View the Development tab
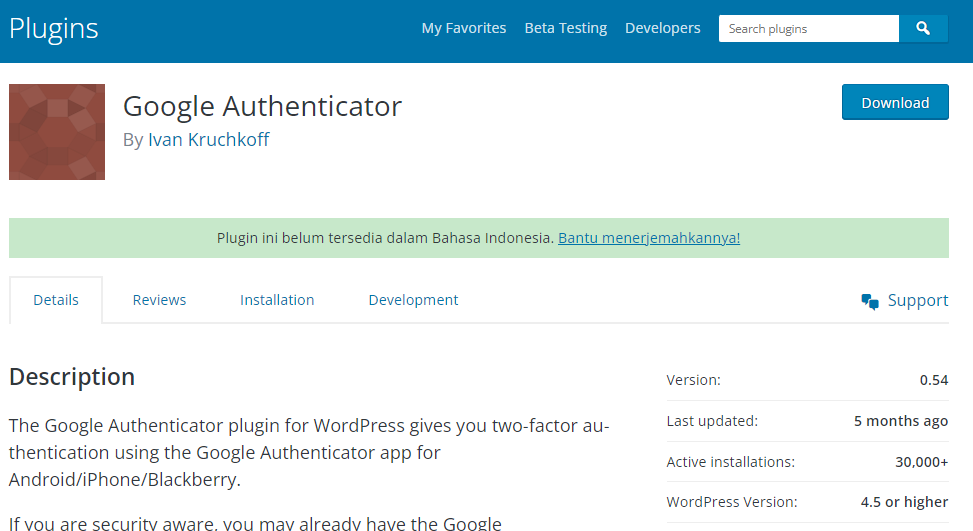Image resolution: width=973 pixels, height=531 pixels. pos(413,300)
